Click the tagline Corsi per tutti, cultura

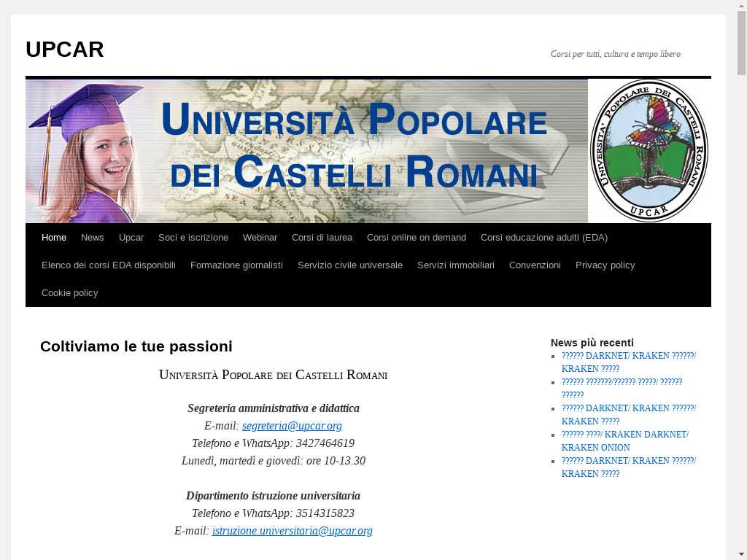pos(616,54)
